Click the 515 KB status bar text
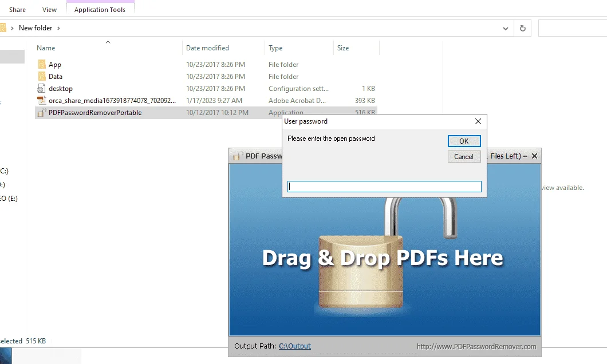The width and height of the screenshot is (607, 364). click(x=36, y=341)
